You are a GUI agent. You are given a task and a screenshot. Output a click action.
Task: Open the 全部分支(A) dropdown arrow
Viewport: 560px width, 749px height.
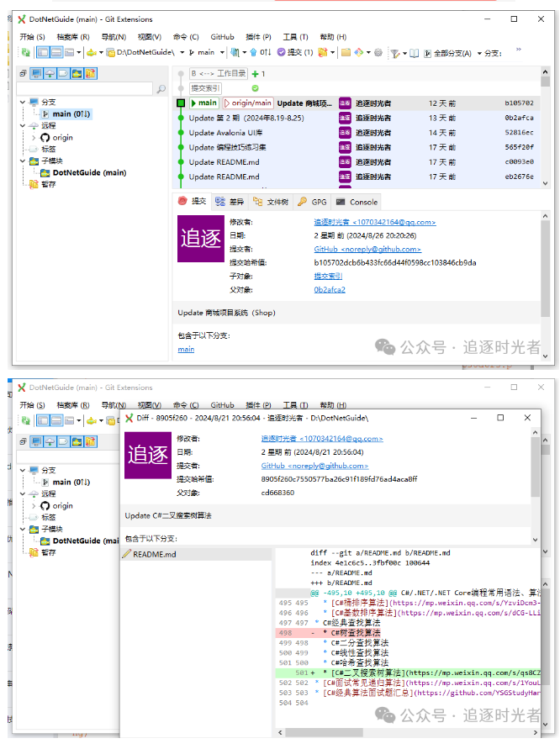click(479, 54)
